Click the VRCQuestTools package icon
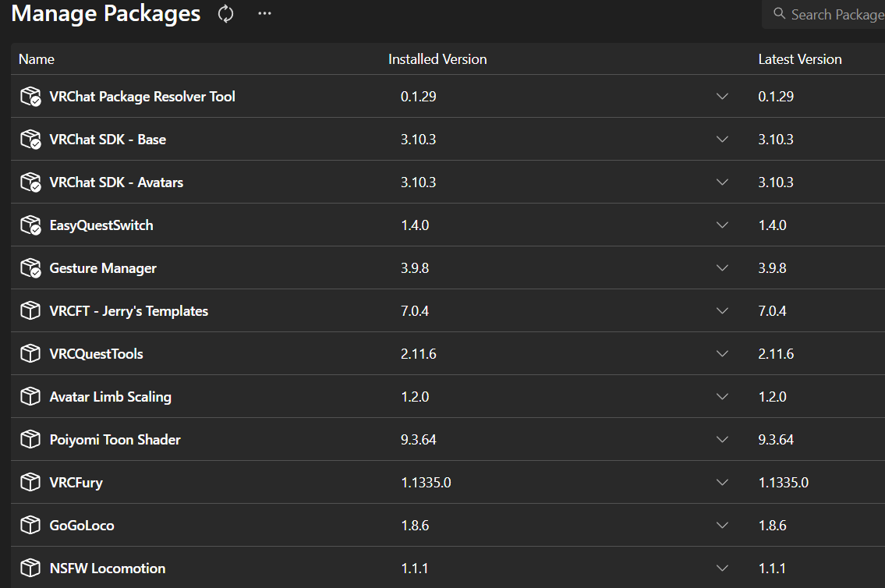This screenshot has width=885, height=588. (x=30, y=354)
